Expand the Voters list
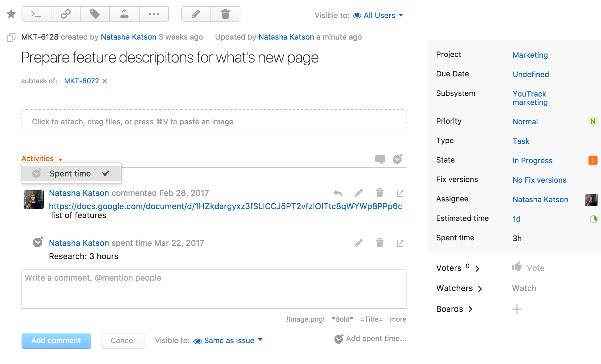Image resolution: width=601 pixels, height=364 pixels. click(x=458, y=268)
